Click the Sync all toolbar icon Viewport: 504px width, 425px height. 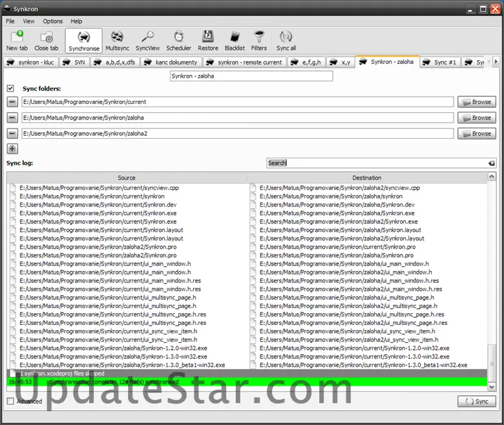pyautogui.click(x=286, y=41)
